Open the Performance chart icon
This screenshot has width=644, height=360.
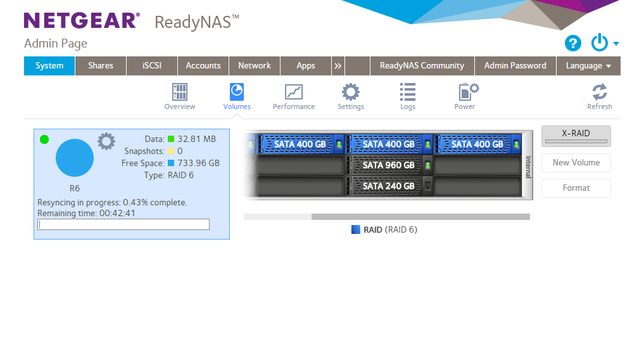pos(294,92)
